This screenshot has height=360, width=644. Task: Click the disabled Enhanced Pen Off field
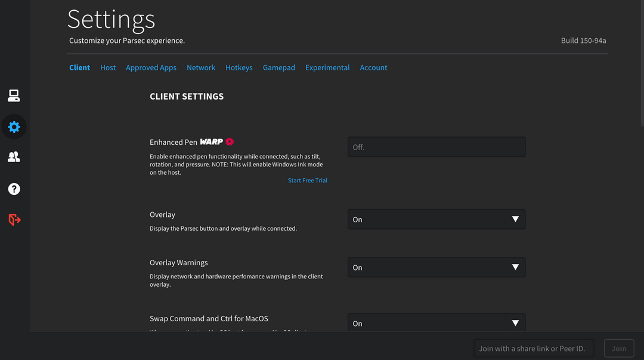436,147
